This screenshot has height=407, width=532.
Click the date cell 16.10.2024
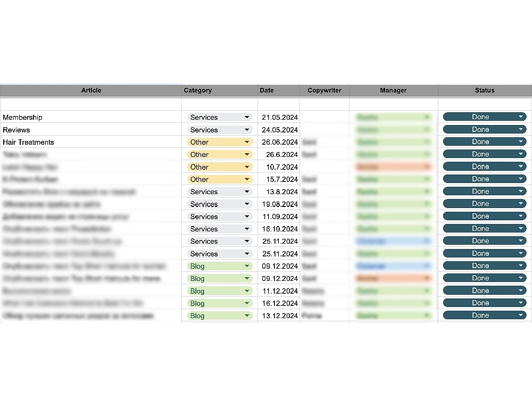point(279,229)
